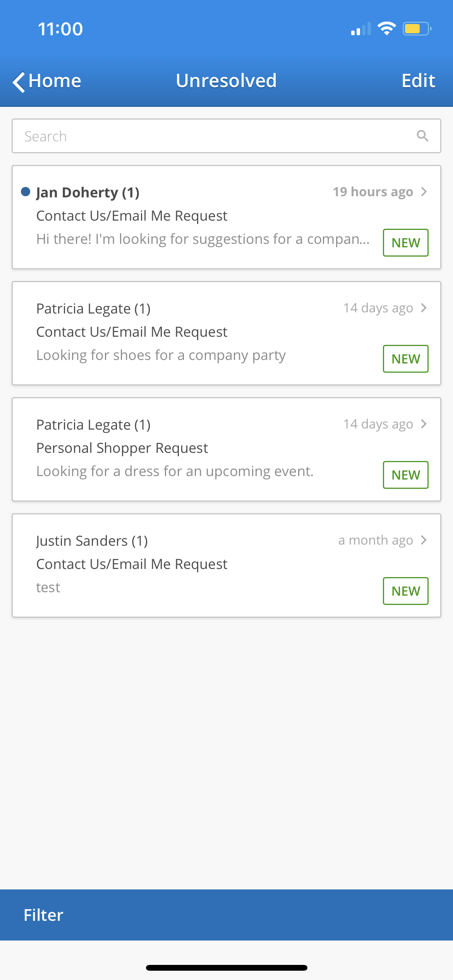The image size is (453, 980).
Task: Tap NEW badge on Jan Doherty's request
Action: click(x=405, y=243)
